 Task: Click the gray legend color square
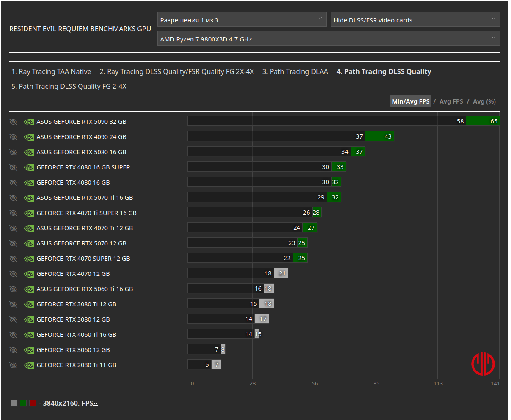tap(14, 403)
